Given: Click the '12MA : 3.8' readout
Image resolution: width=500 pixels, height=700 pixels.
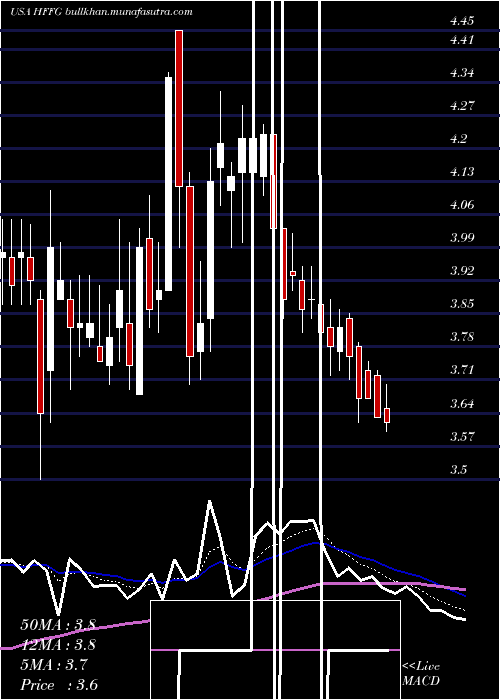Looking at the screenshot, I should pos(58,645).
